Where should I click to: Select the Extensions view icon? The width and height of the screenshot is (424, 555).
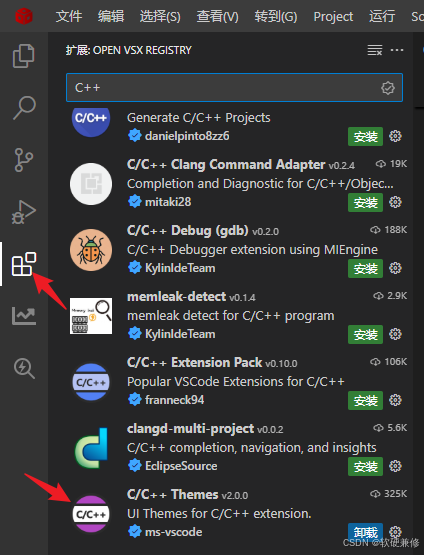(24, 264)
